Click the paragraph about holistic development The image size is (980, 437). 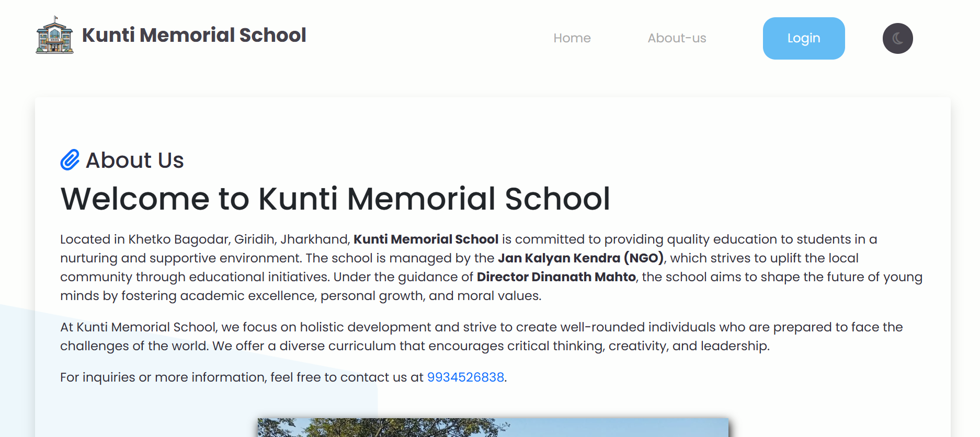pyautogui.click(x=481, y=327)
